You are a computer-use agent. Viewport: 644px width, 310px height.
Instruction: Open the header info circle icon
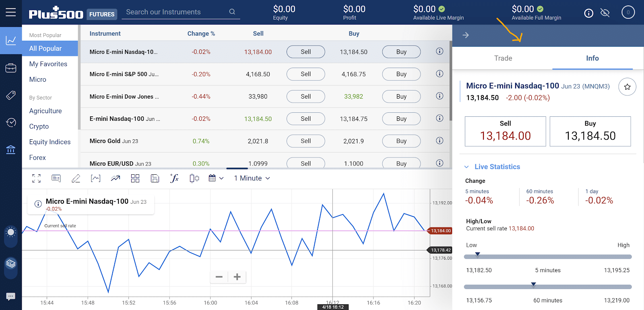(588, 13)
